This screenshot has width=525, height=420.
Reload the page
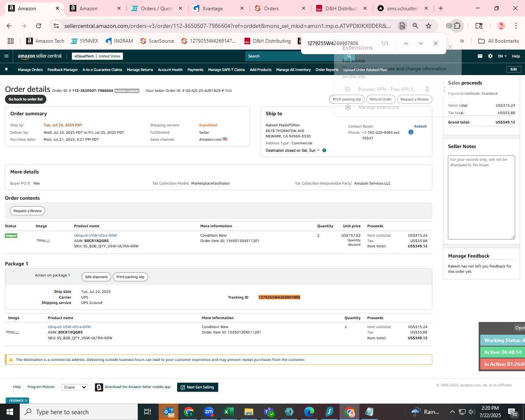pos(39,26)
